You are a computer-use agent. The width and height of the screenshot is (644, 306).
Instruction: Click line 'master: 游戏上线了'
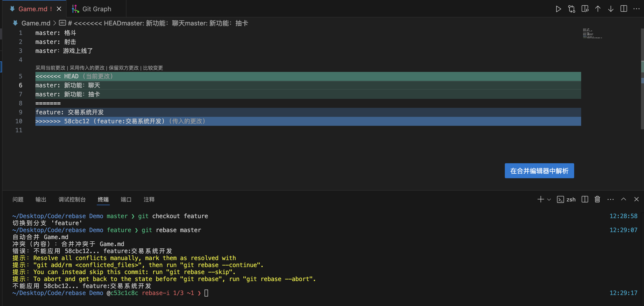pyautogui.click(x=64, y=51)
